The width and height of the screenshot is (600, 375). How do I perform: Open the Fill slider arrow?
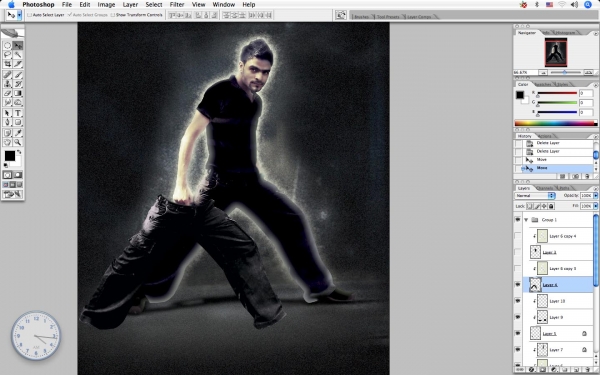595,206
